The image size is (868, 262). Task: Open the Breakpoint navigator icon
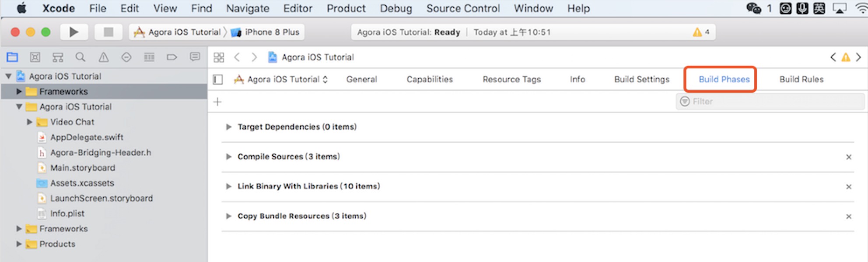pyautogui.click(x=172, y=57)
